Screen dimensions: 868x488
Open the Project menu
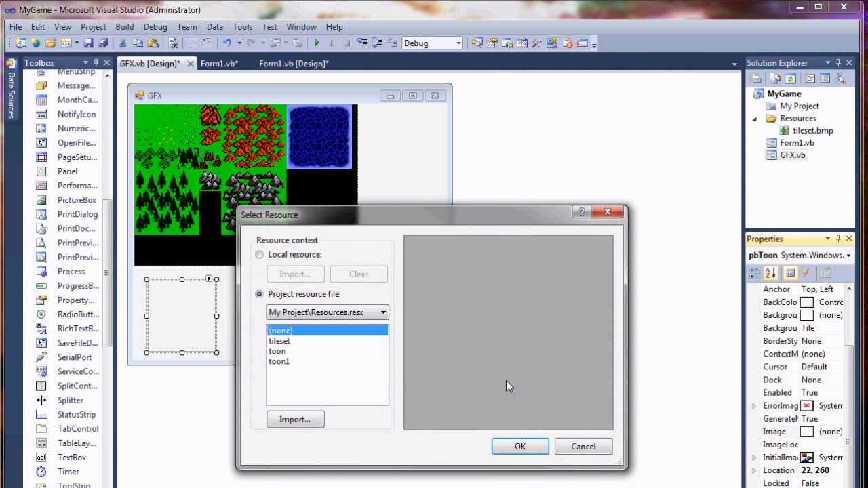[x=94, y=27]
